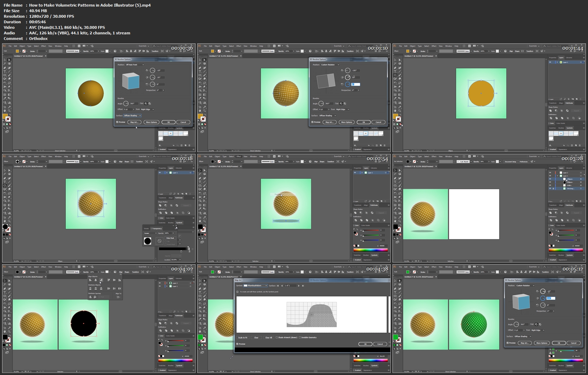This screenshot has width=588, height=375.
Task: Click Clear All in the Map Art dialog
Action: click(x=268, y=337)
